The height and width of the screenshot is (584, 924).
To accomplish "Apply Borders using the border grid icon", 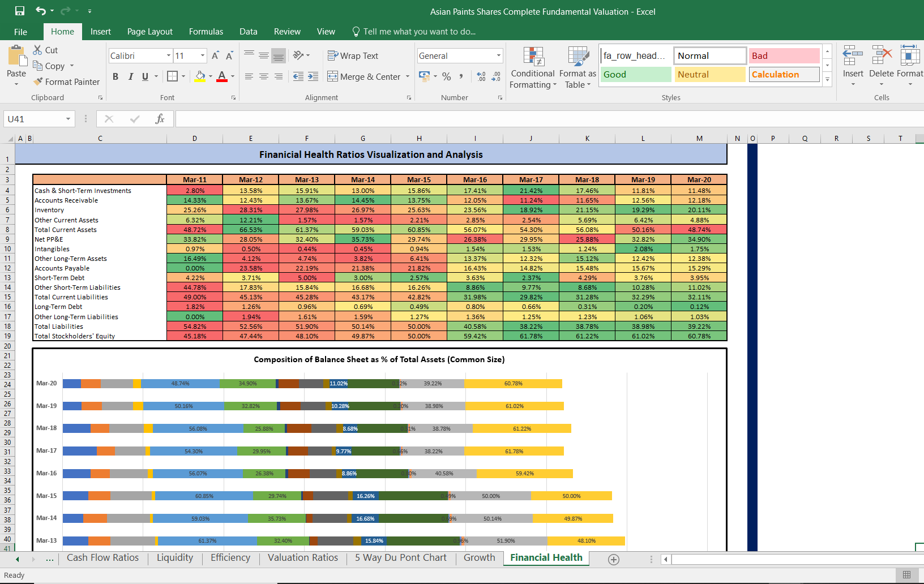I will click(173, 76).
